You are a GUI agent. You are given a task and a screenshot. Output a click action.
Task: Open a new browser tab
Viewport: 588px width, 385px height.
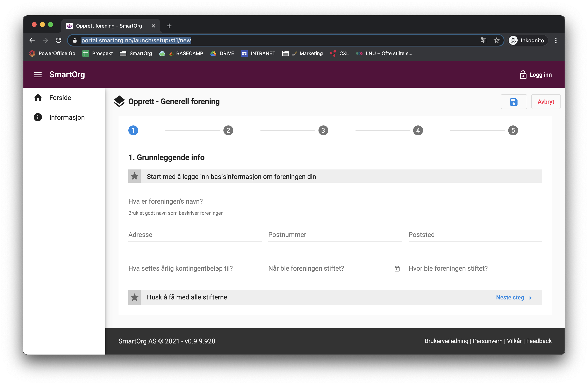point(169,26)
